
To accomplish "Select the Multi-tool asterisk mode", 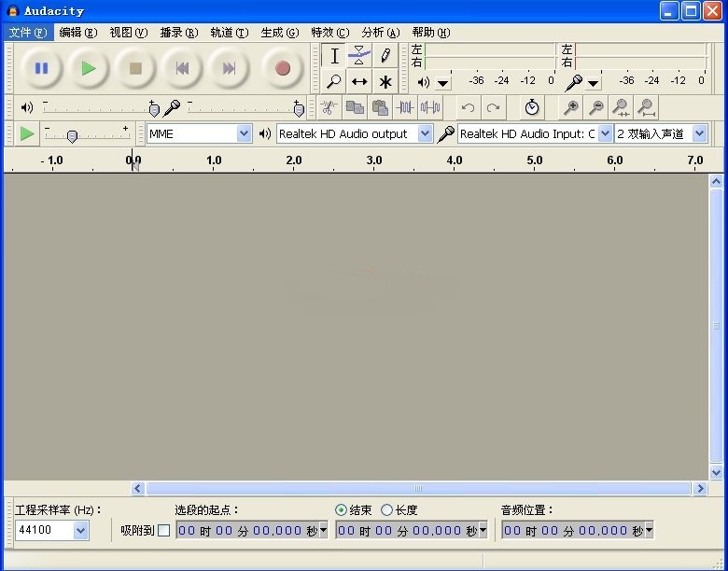I will (385, 82).
